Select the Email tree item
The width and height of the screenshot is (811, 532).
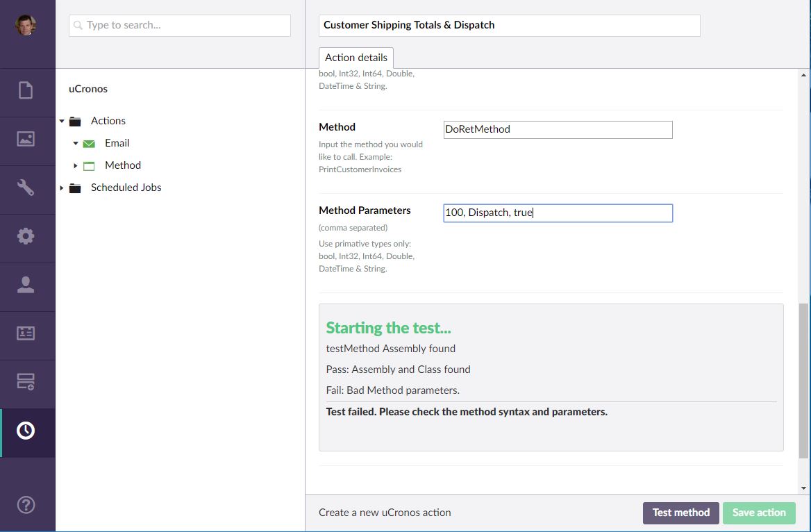coord(117,143)
